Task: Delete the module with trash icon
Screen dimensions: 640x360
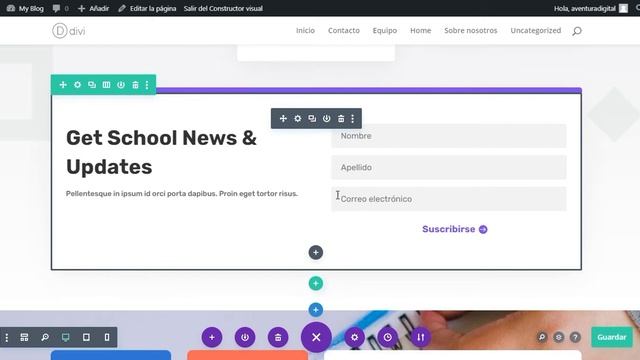Action: [341, 118]
